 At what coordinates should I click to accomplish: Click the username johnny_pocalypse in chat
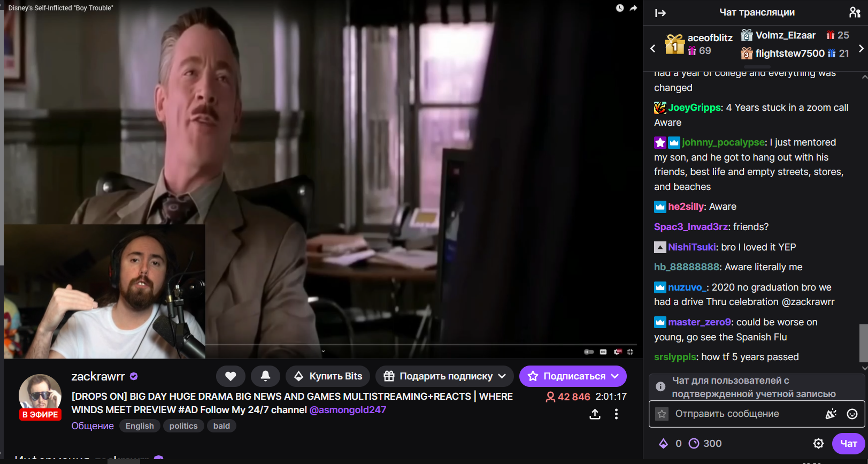point(723,142)
